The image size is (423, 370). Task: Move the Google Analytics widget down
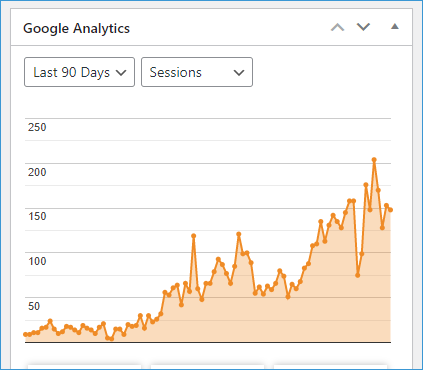[x=363, y=27]
